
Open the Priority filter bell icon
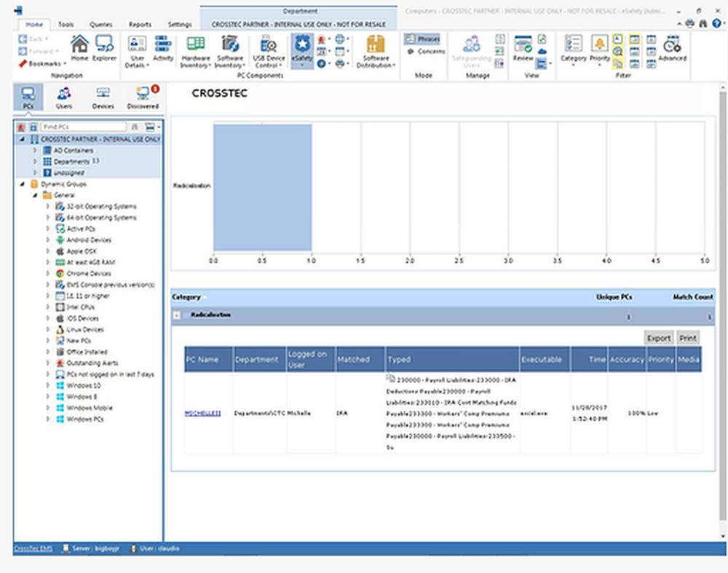pos(600,50)
